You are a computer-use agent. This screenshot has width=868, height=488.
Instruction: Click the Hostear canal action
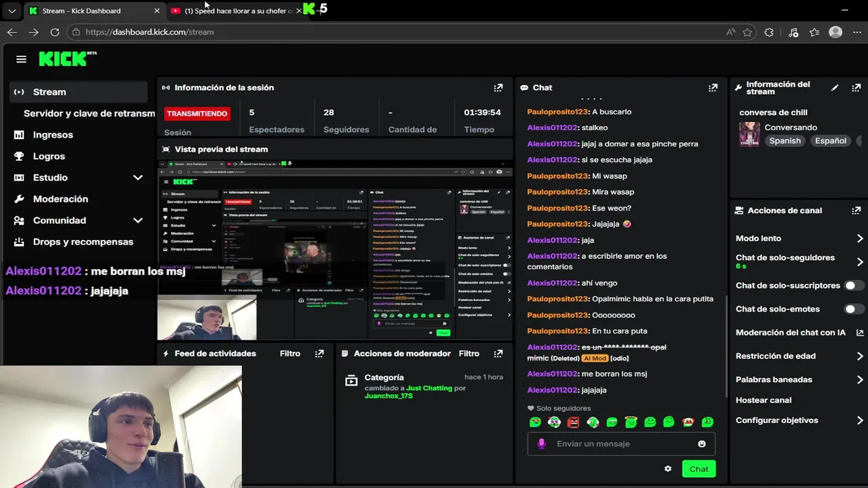click(764, 401)
